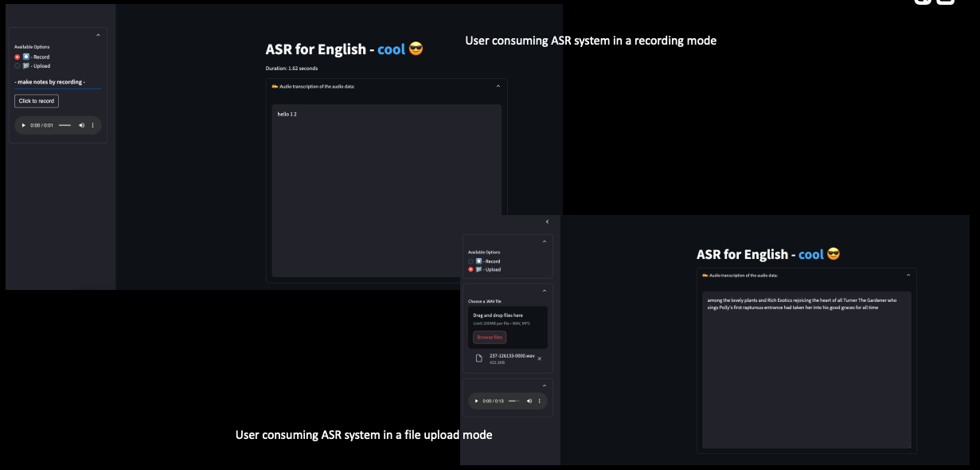Viewport: 980px width, 470px height.
Task: Open the upload player three-dot menu
Action: (540, 401)
